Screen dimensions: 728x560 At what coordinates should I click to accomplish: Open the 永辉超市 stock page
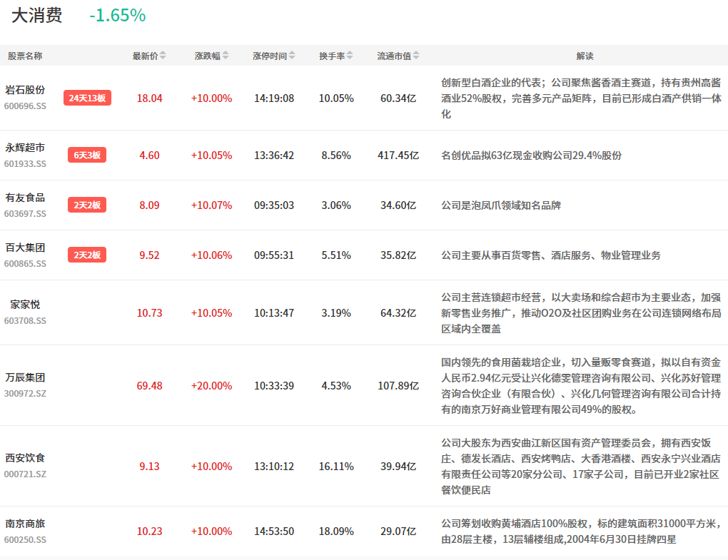pyautogui.click(x=25, y=148)
